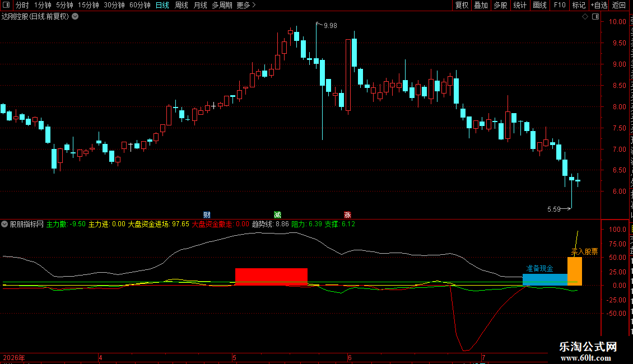Add stock with +自选 button

point(599,5)
